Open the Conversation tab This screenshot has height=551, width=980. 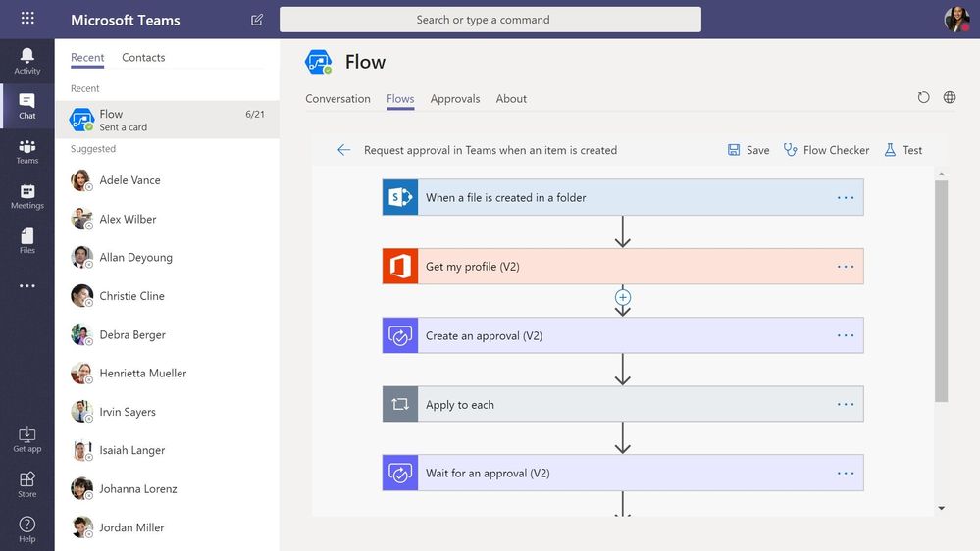pos(337,99)
